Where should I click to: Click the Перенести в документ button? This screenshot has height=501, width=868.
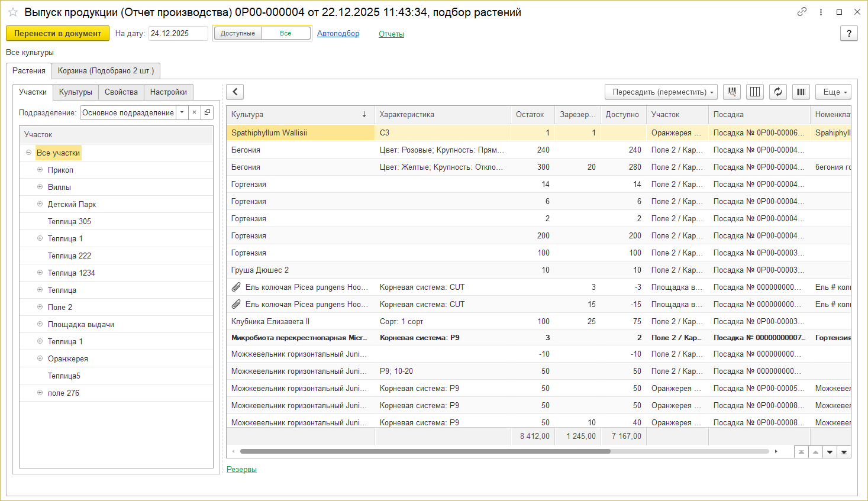[x=57, y=34]
